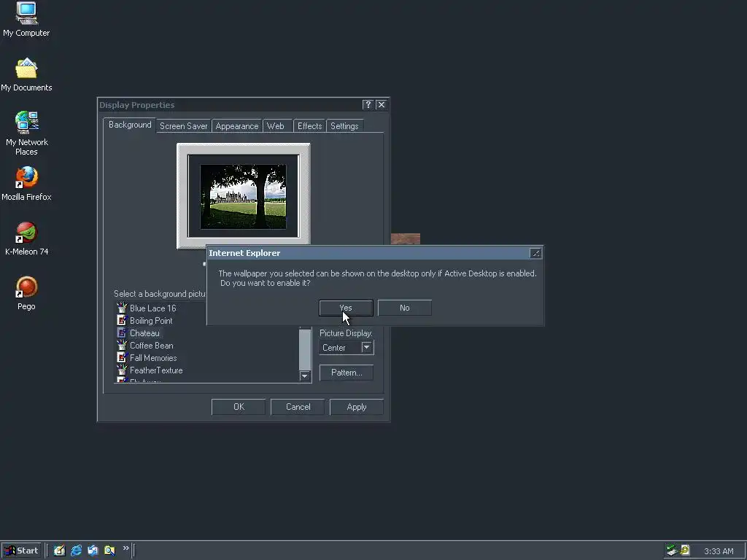
Task: Select Chateau wallpaper entry
Action: click(x=144, y=332)
